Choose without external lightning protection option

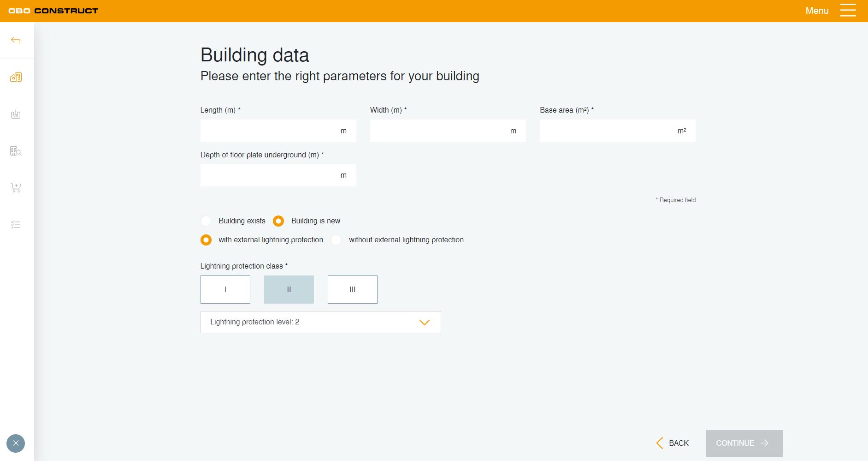(337, 240)
